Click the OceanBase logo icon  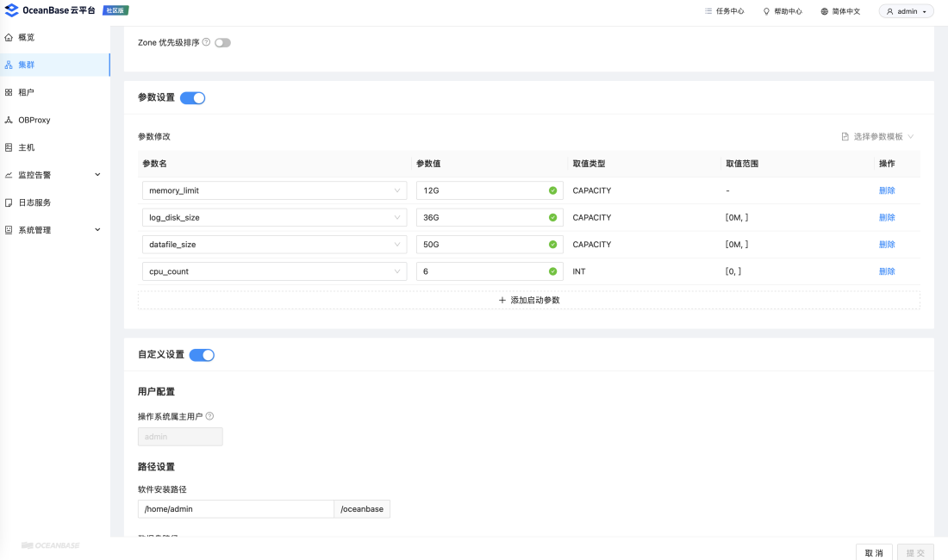tap(11, 10)
